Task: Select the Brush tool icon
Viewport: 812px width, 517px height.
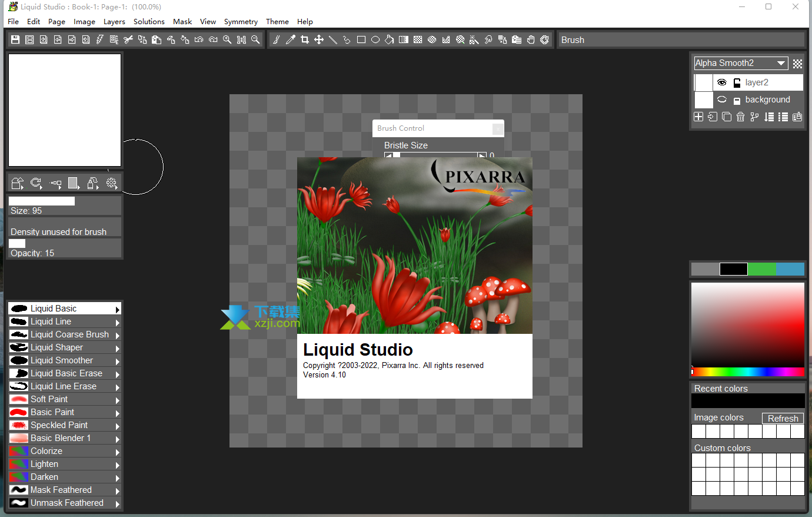Action: pos(277,39)
